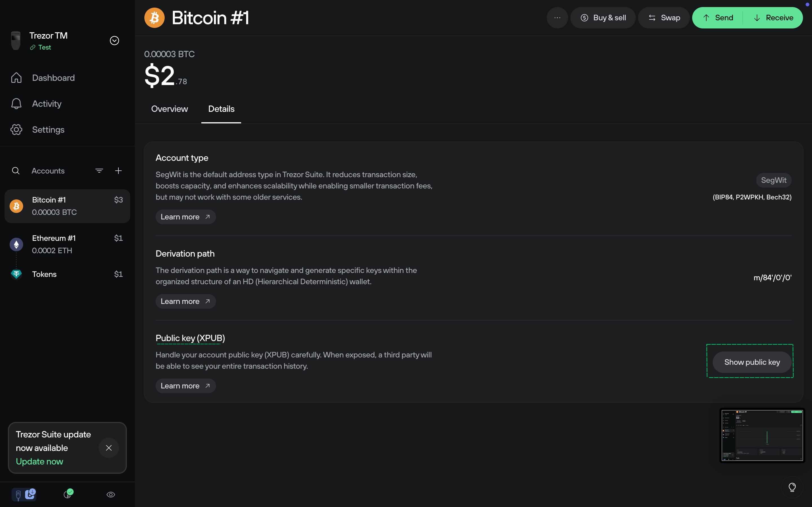The image size is (812, 507).
Task: Click the screenshot preview thumbnail
Action: (x=762, y=435)
